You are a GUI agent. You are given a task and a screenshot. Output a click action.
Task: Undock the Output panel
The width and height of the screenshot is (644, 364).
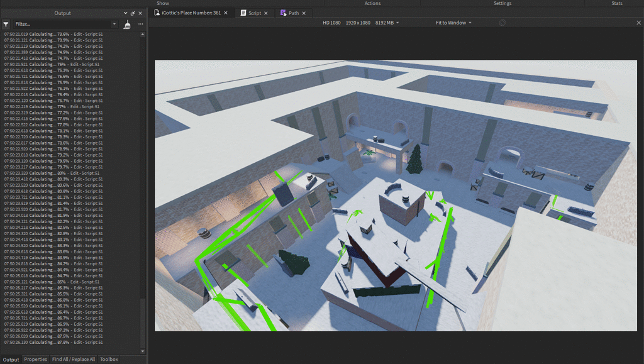click(x=132, y=13)
